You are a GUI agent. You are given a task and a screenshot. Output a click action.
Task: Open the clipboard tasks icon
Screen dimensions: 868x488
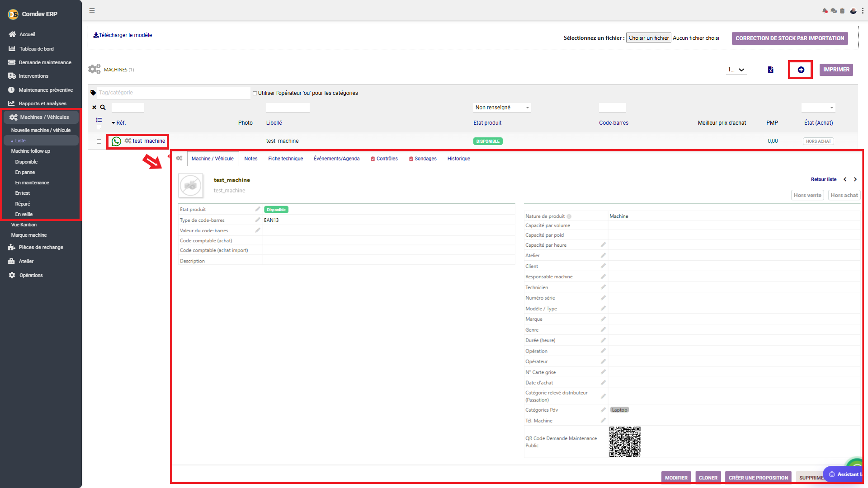point(842,11)
